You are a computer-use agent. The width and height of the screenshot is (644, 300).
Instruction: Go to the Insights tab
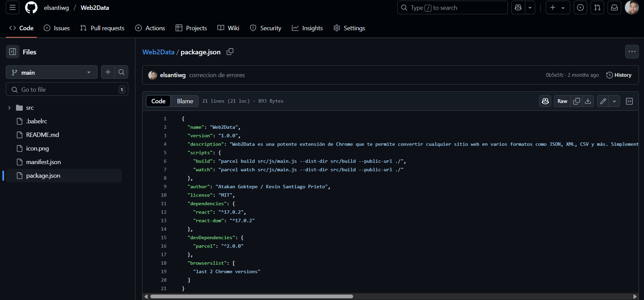[x=307, y=28]
